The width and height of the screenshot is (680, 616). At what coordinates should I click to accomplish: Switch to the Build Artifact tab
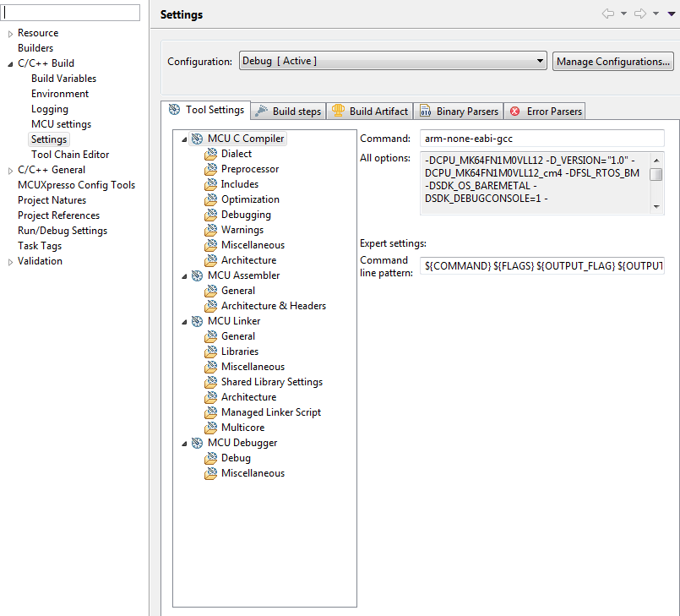(370, 112)
